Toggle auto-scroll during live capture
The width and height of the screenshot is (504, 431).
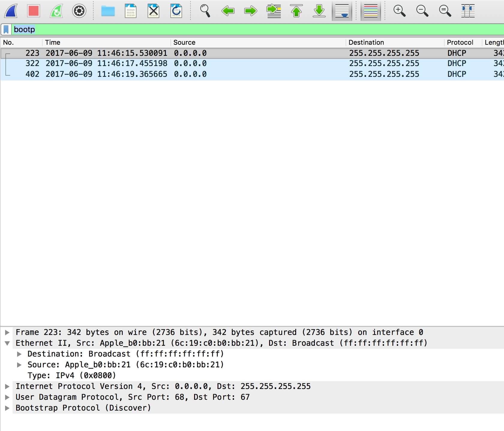[x=342, y=11]
